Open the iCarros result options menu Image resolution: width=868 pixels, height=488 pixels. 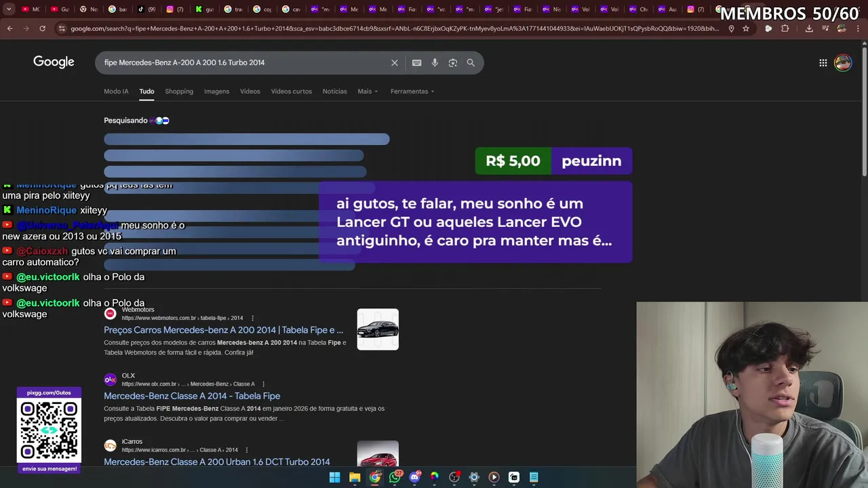pos(246,450)
